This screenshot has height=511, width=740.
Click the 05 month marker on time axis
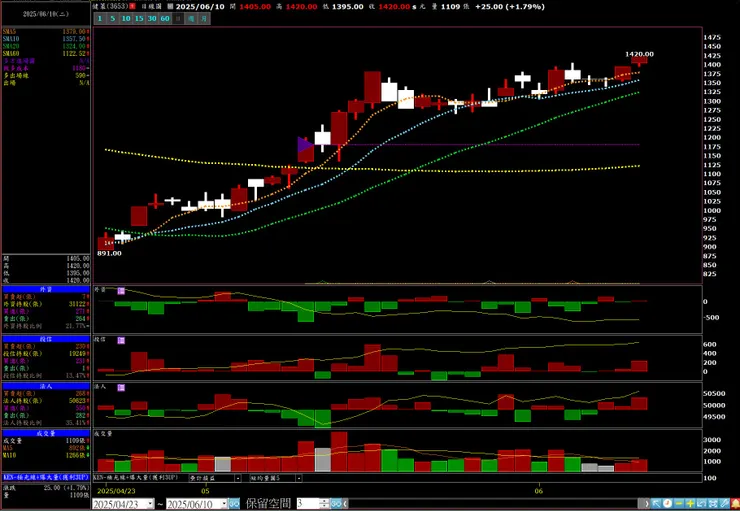(x=205, y=491)
